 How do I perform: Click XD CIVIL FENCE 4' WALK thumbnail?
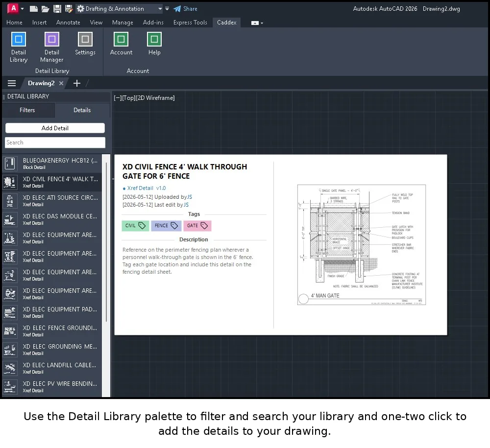coord(10,182)
